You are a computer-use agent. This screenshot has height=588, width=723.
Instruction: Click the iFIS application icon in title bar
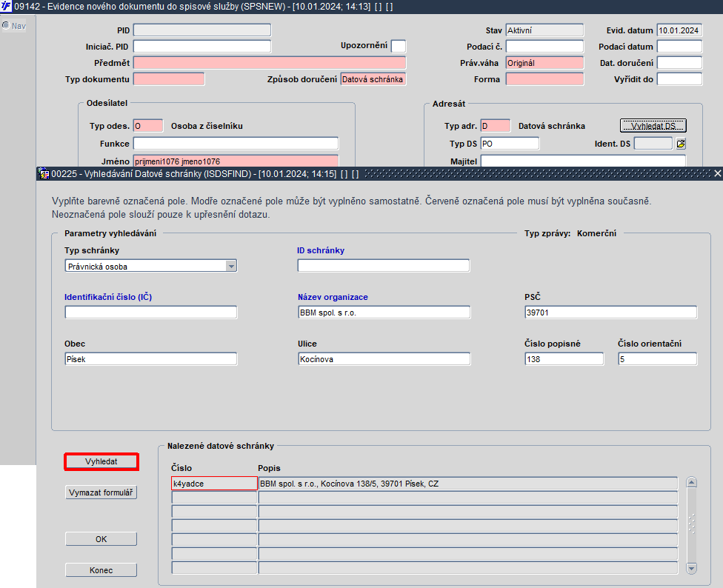coord(6,7)
